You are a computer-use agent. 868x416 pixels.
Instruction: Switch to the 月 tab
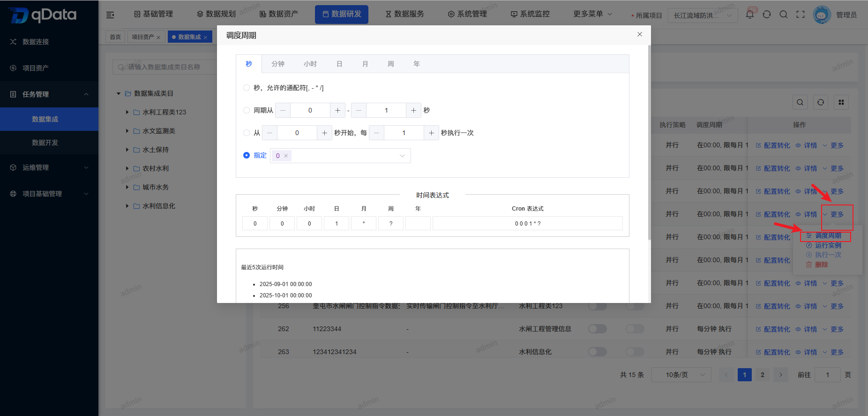click(365, 64)
